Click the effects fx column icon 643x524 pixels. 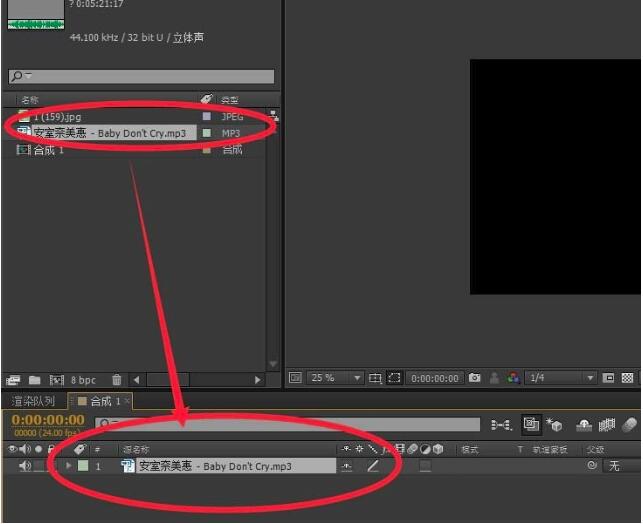pyautogui.click(x=385, y=449)
